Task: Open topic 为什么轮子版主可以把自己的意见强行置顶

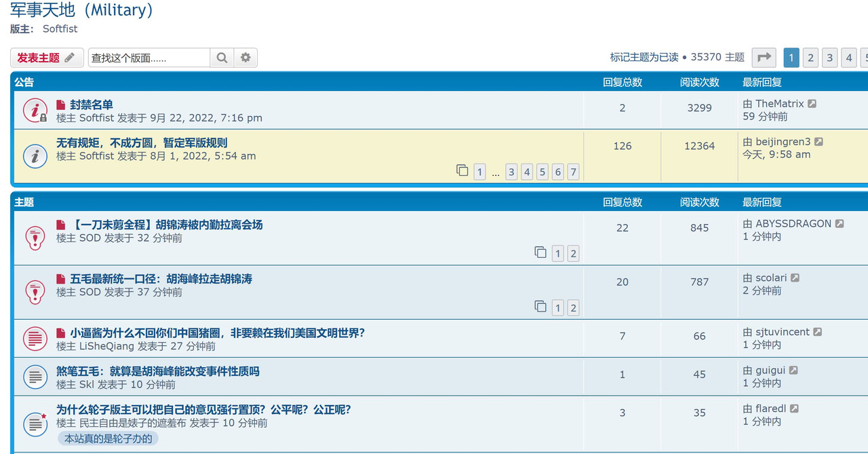Action: 203,410
